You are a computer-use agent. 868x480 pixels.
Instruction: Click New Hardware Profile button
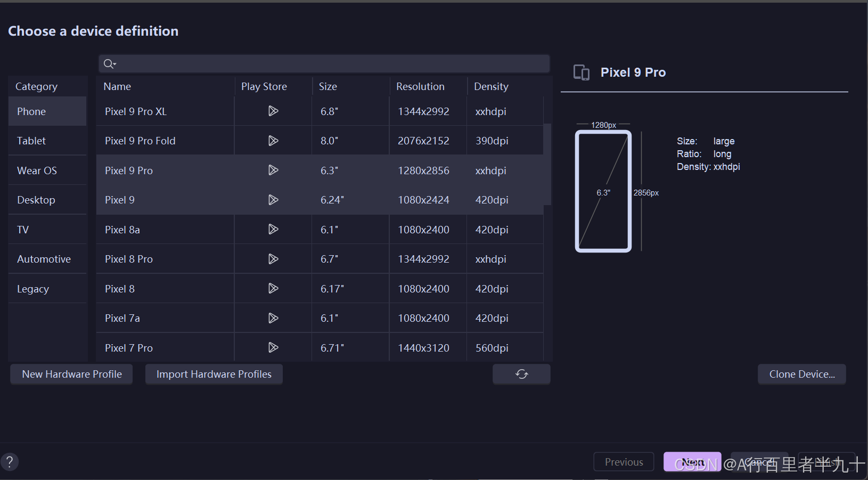point(72,374)
